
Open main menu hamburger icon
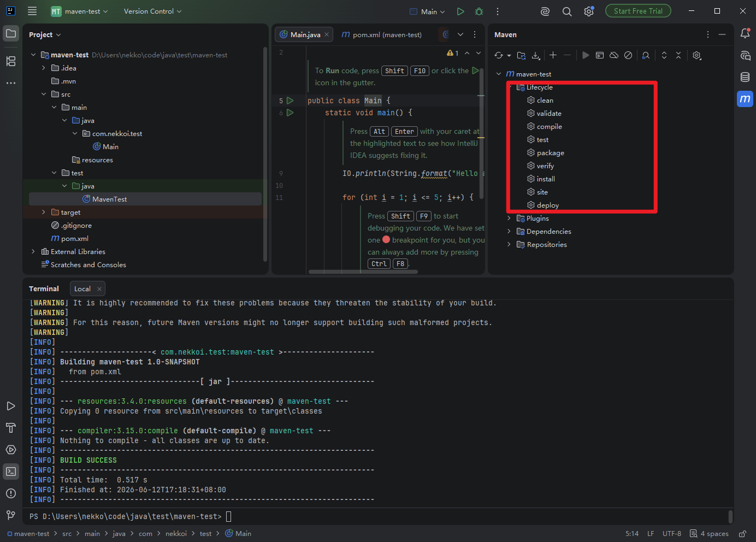[32, 11]
